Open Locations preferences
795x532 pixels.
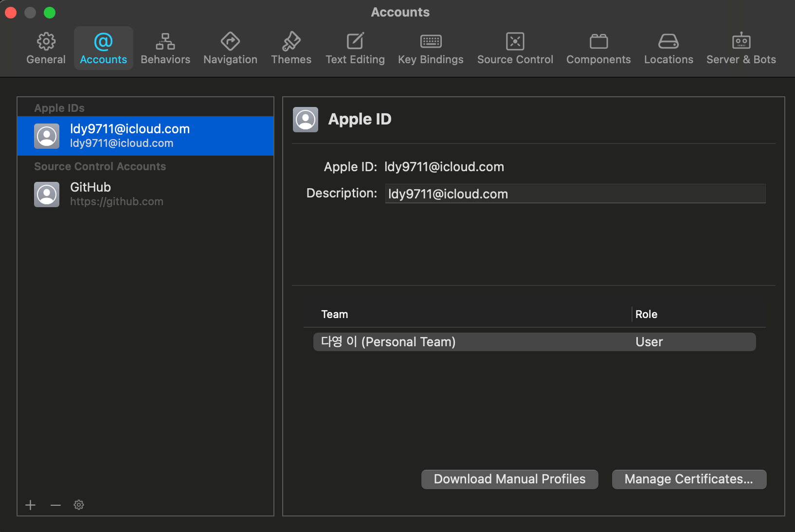(x=669, y=48)
